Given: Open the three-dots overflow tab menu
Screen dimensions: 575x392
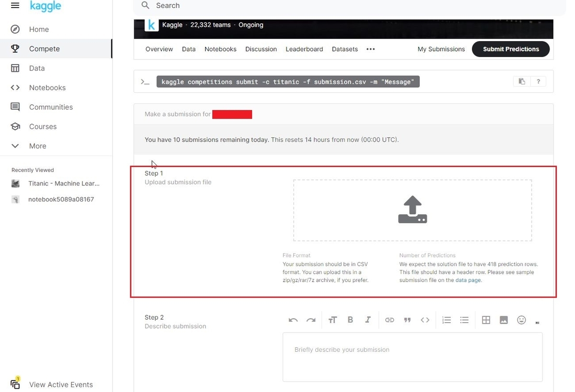Looking at the screenshot, I should click(370, 49).
